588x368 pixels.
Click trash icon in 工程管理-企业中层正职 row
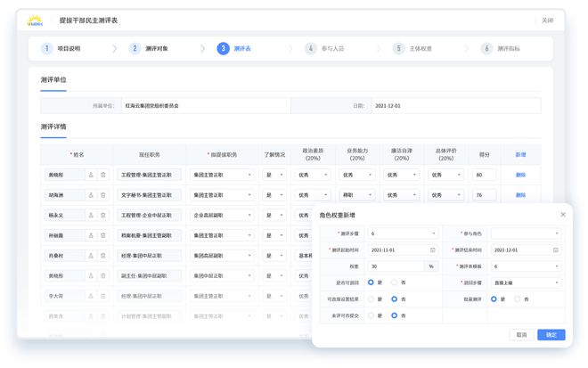(102, 216)
